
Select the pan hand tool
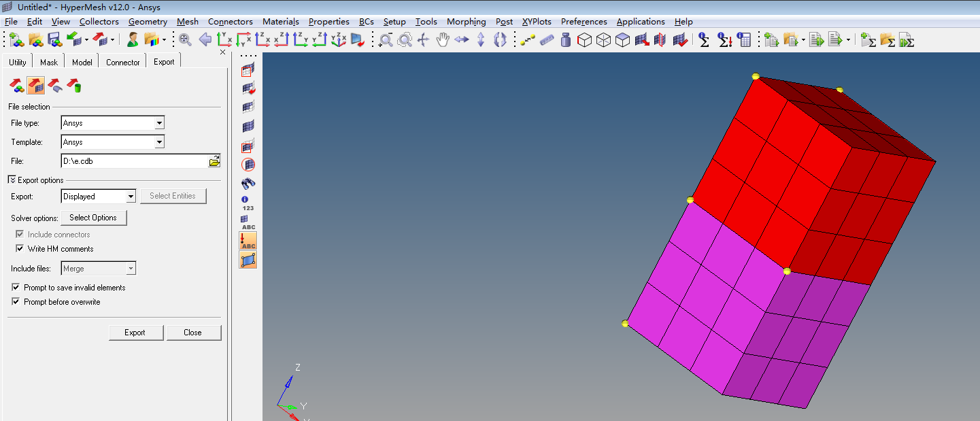click(443, 40)
